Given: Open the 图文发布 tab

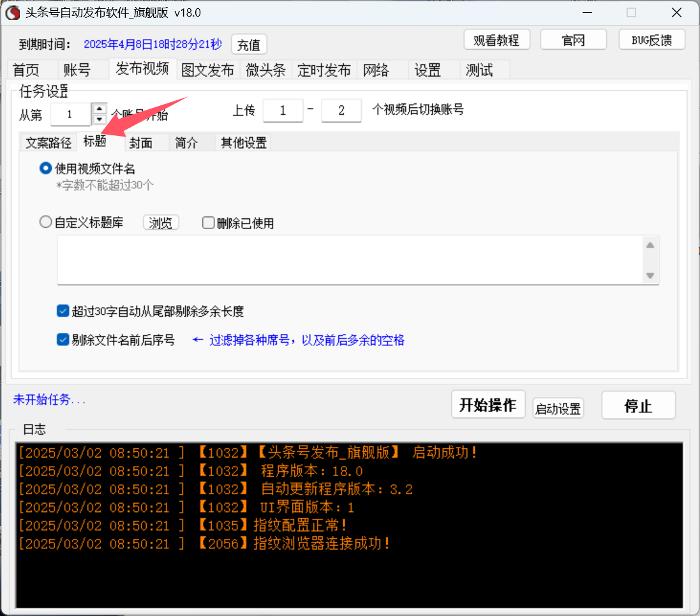Looking at the screenshot, I should click(x=207, y=70).
